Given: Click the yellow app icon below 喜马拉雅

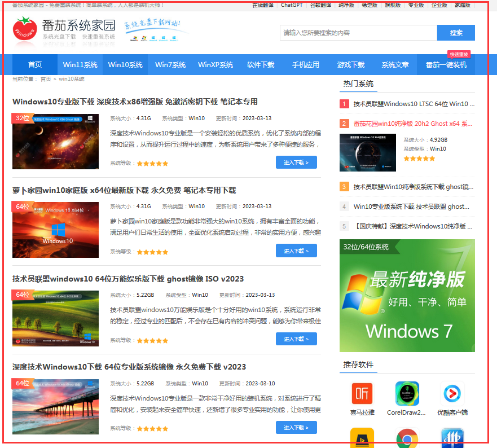Looking at the screenshot, I should [x=362, y=439].
